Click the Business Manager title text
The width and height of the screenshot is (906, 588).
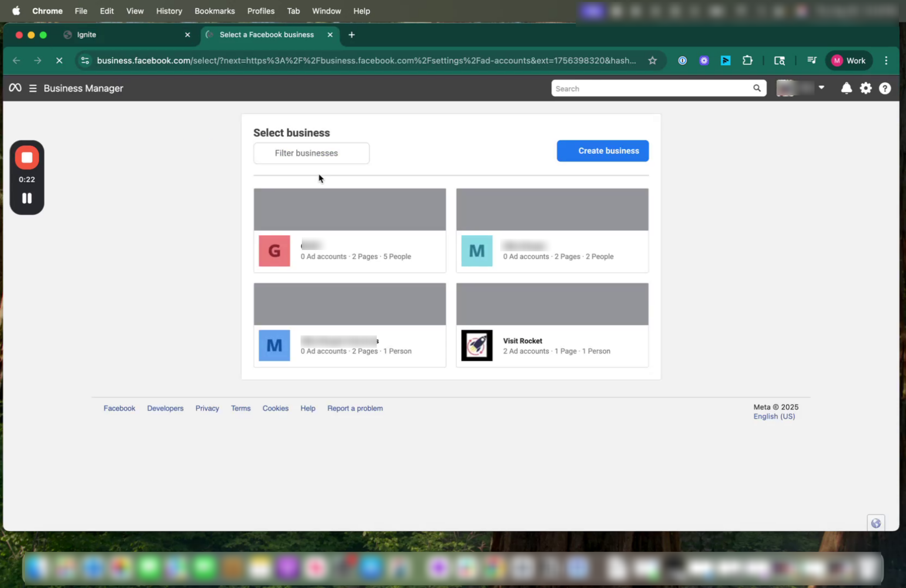click(83, 88)
